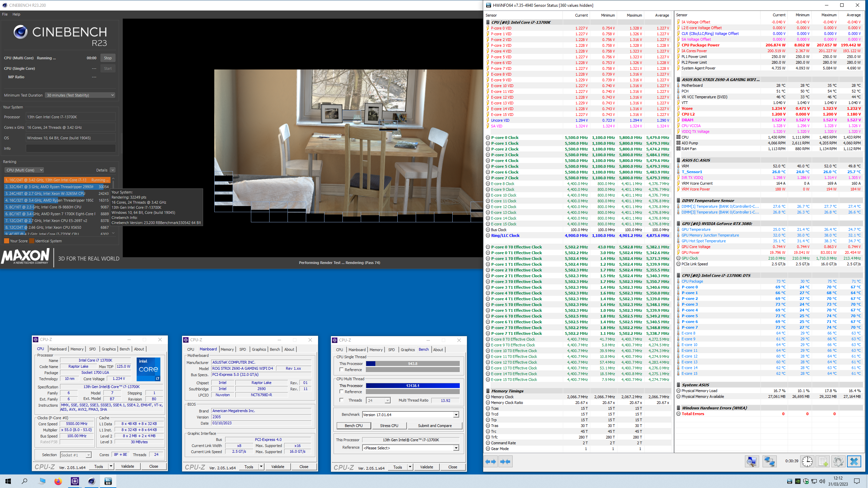Collapse CPU [#0] Intel Core i7-13700K sensor group
Screen dimensions: 868x488
click(x=488, y=22)
